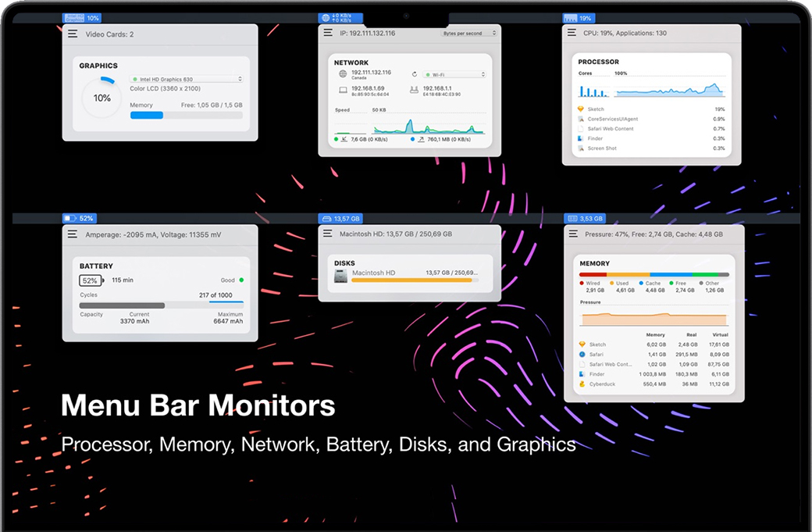This screenshot has height=532, width=812.
Task: Click the Safari icon in the Memory list
Action: (582, 355)
